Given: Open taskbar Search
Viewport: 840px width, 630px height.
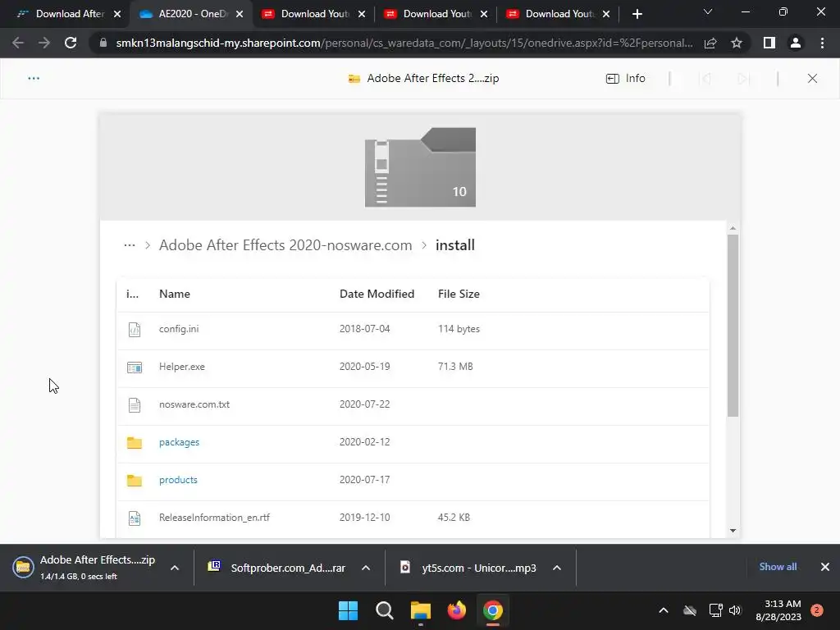Looking at the screenshot, I should point(384,610).
